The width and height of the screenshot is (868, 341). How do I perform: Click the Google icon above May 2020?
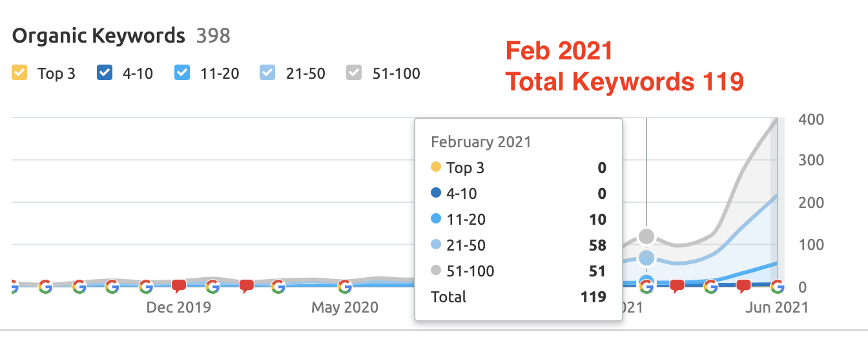coord(344,286)
